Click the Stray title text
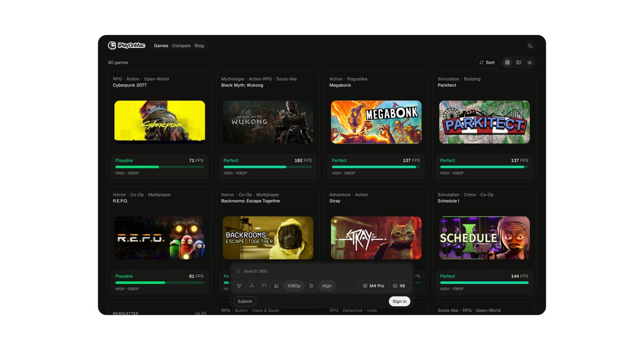Screen dimensions: 644x350 pyautogui.click(x=335, y=201)
